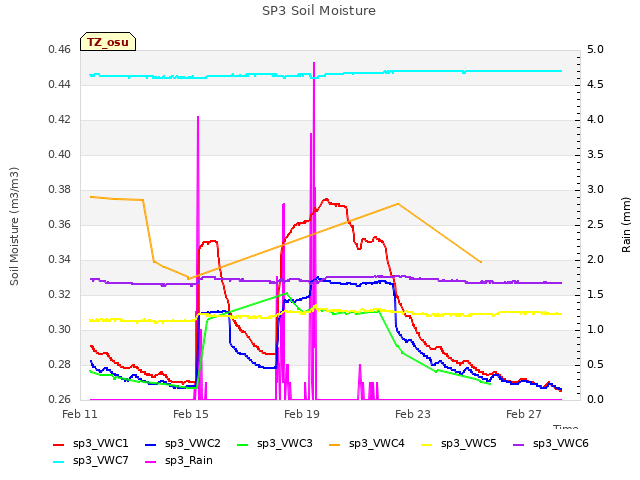Viewport: 640px width, 480px height.
Task: Click the 0.32 left axis value
Action: click(x=60, y=295)
